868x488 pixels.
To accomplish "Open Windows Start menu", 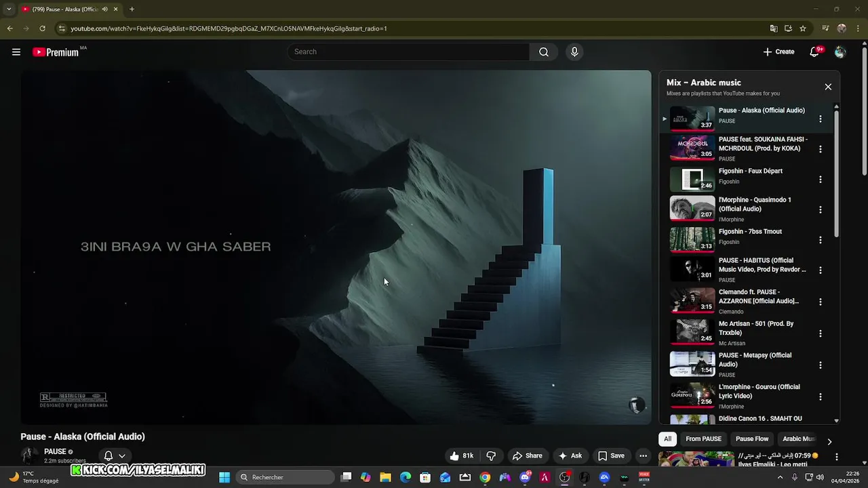I will point(224,477).
